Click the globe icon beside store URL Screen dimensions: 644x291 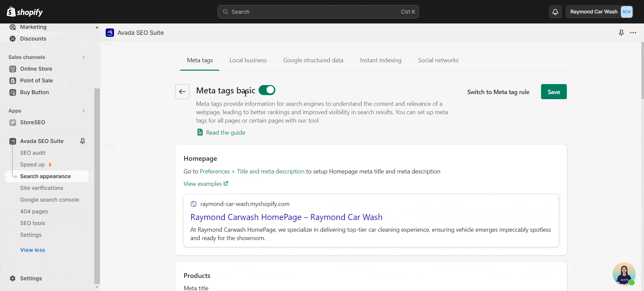(x=194, y=204)
